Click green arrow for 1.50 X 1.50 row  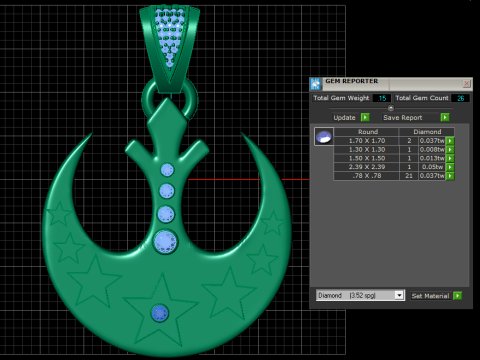450,158
